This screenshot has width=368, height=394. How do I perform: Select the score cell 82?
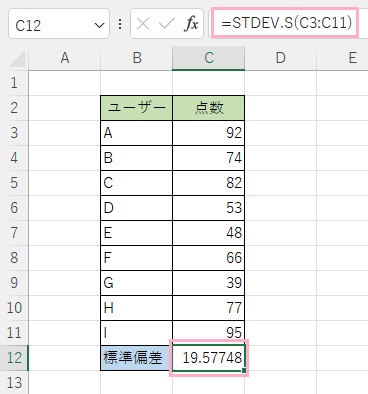[208, 183]
